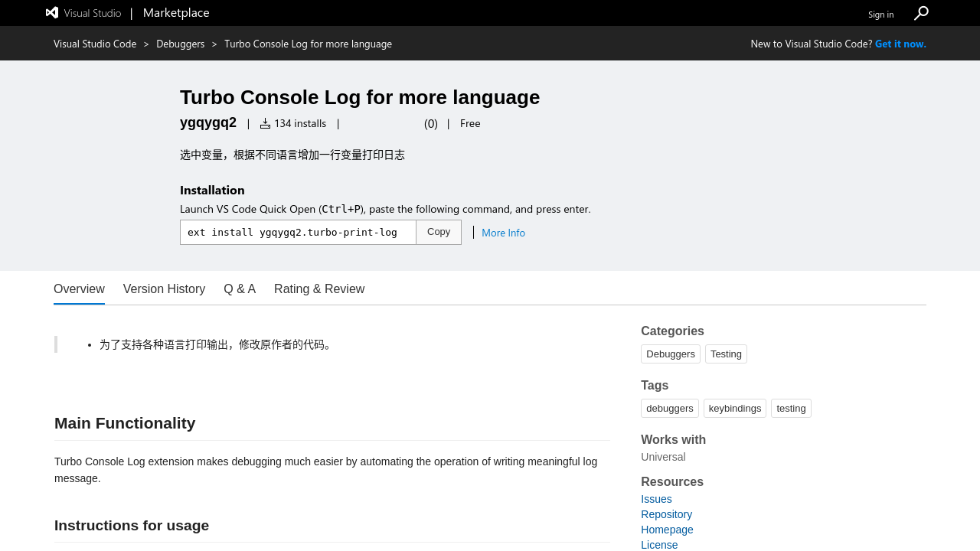Select the ext install command field
The width and height of the screenshot is (980, 551).
coord(298,232)
